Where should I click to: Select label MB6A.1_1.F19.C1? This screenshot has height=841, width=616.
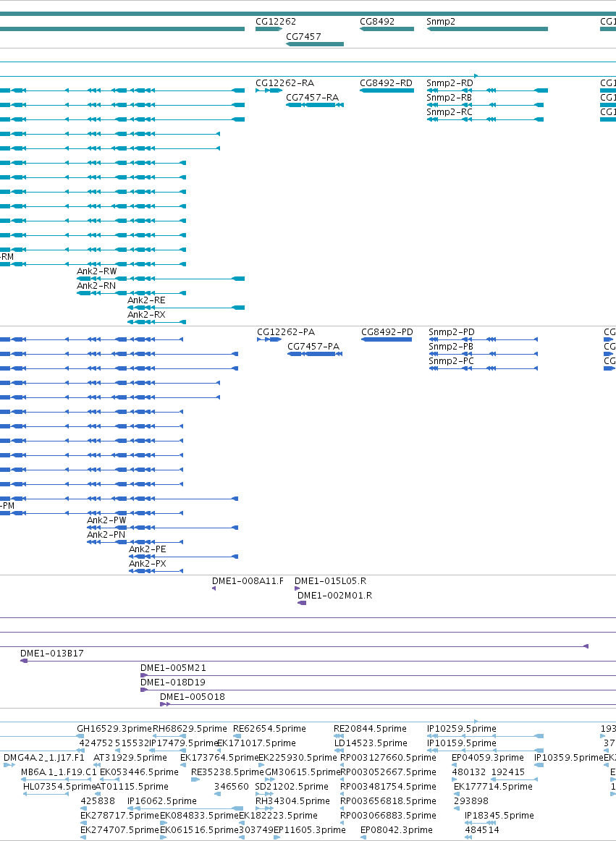pyautogui.click(x=59, y=772)
